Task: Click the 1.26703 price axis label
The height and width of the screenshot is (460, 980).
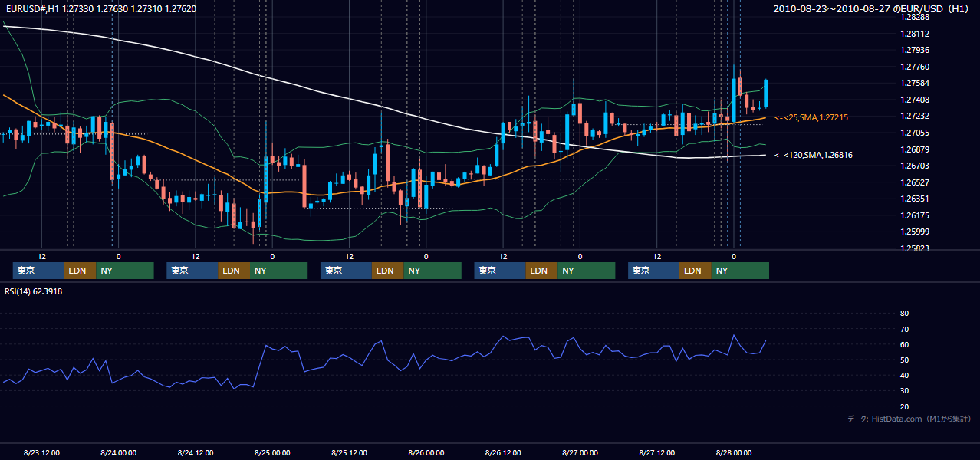Action: pos(915,166)
